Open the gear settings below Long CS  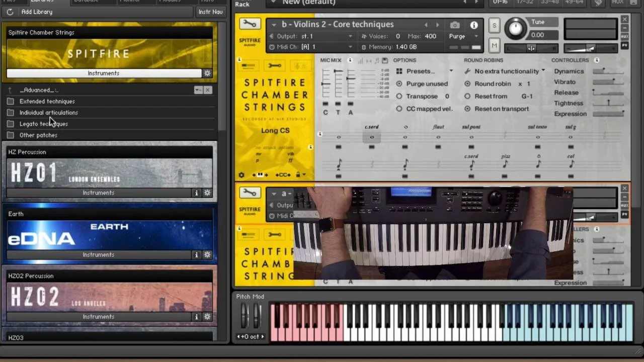tap(242, 175)
